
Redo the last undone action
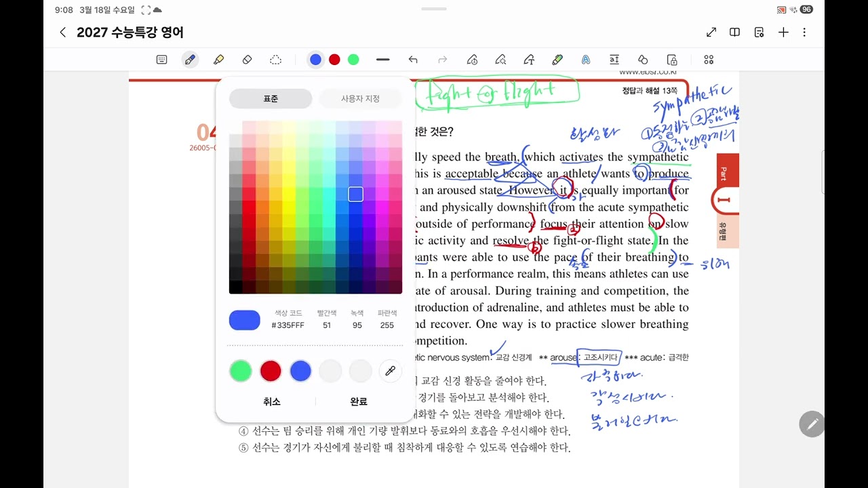click(x=443, y=60)
